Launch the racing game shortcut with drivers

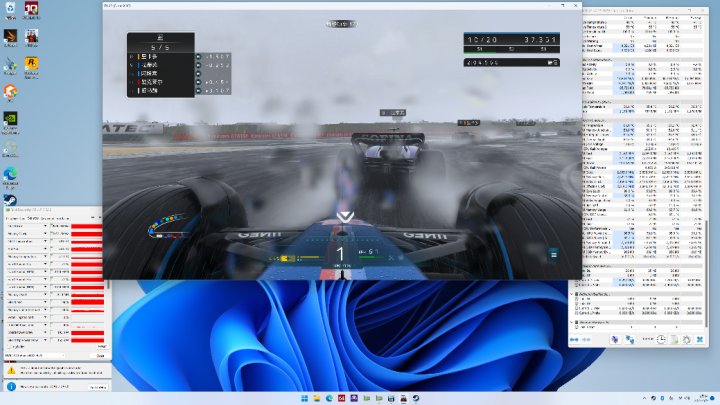coord(31,38)
